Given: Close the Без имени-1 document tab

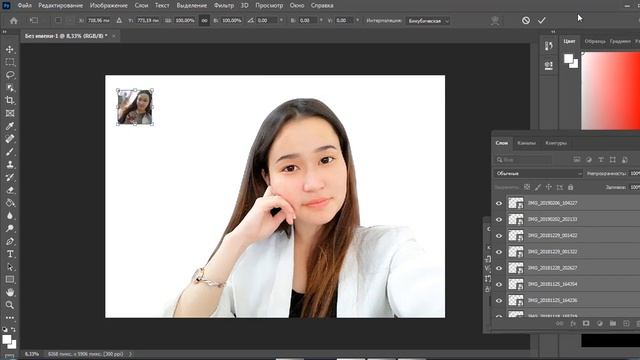Looking at the screenshot, I should 113,36.
